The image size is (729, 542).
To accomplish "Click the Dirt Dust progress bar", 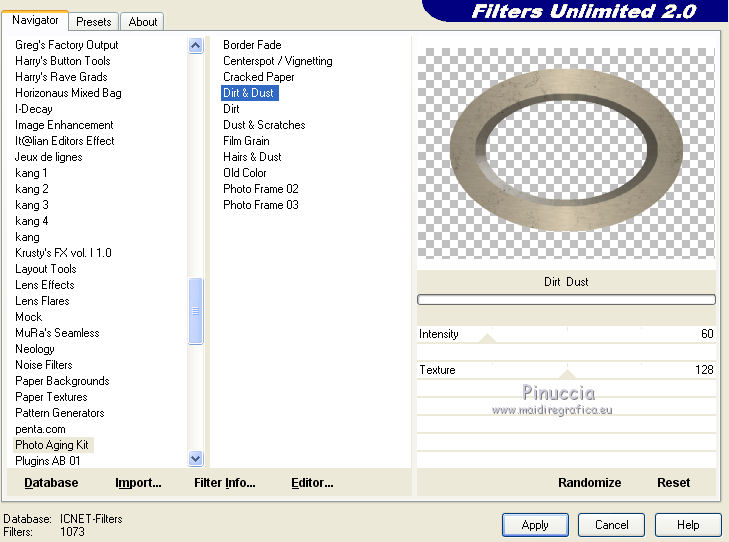I will [566, 299].
